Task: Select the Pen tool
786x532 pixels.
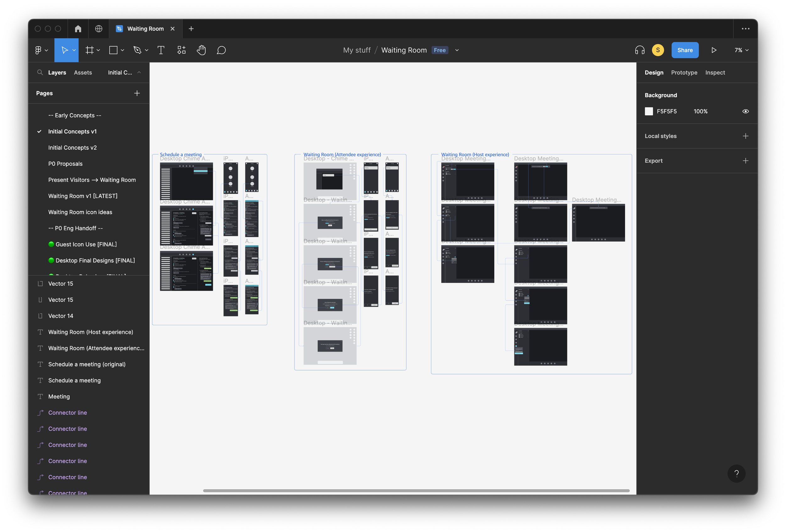Action: (137, 50)
